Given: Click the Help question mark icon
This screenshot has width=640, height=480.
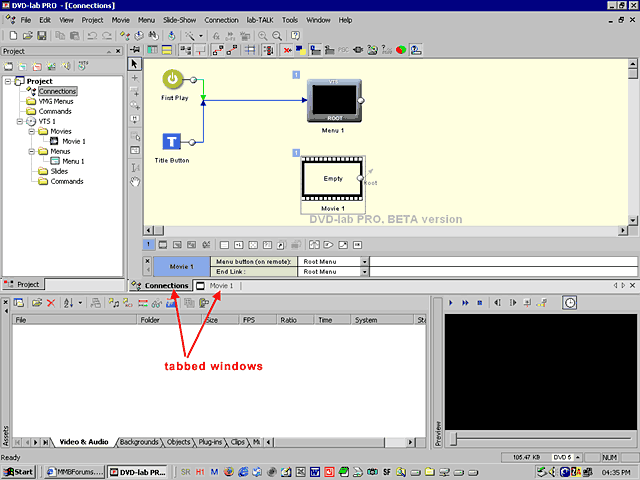Looking at the screenshot, I should (x=296, y=36).
